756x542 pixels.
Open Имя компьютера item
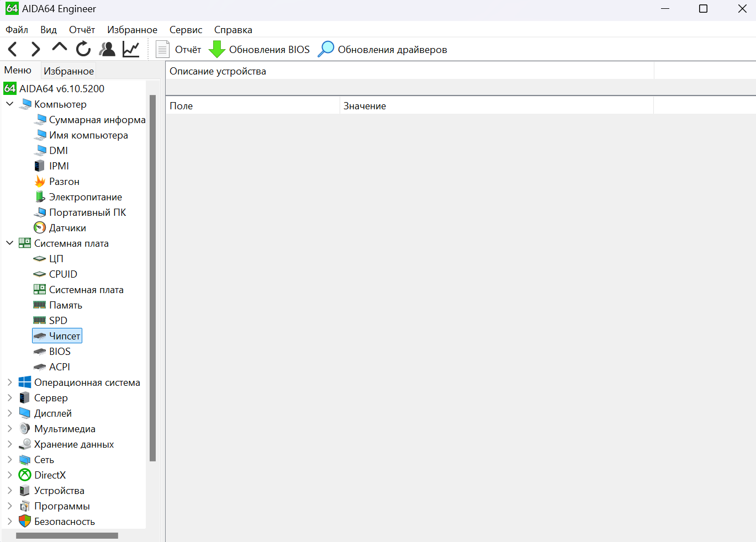(81, 135)
